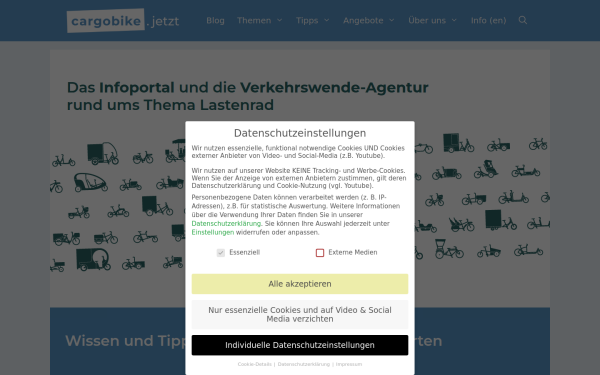Click the Alle akzeptieren button
Viewport: 600px width, 375px height.
click(x=300, y=284)
